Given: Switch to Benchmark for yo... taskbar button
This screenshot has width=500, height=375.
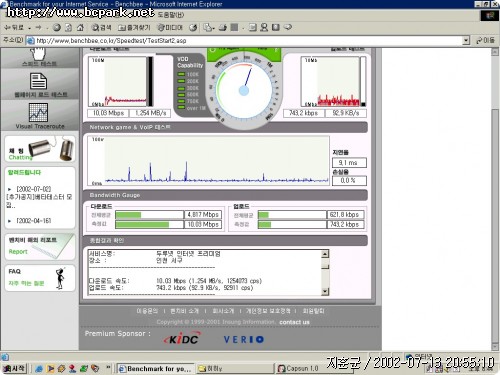Looking at the screenshot, I should tap(155, 369).
